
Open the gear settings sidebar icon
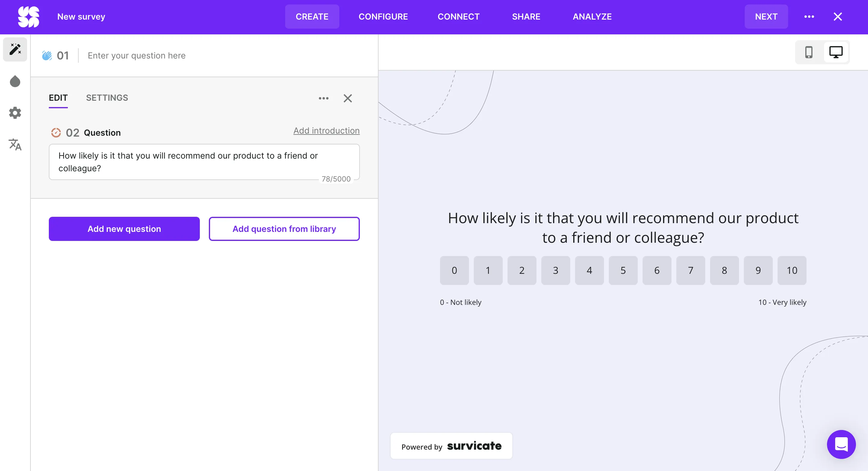[15, 112]
